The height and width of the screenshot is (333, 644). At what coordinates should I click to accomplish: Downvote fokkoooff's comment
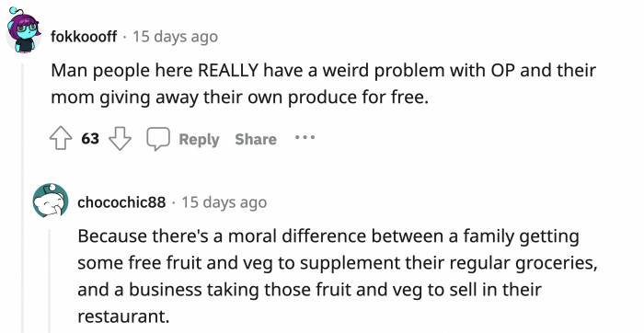(x=120, y=139)
